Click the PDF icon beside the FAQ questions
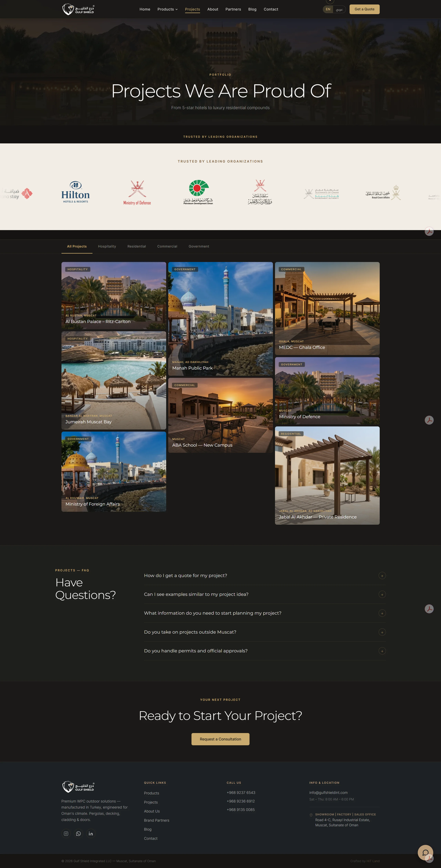The width and height of the screenshot is (441, 868). pos(429,609)
